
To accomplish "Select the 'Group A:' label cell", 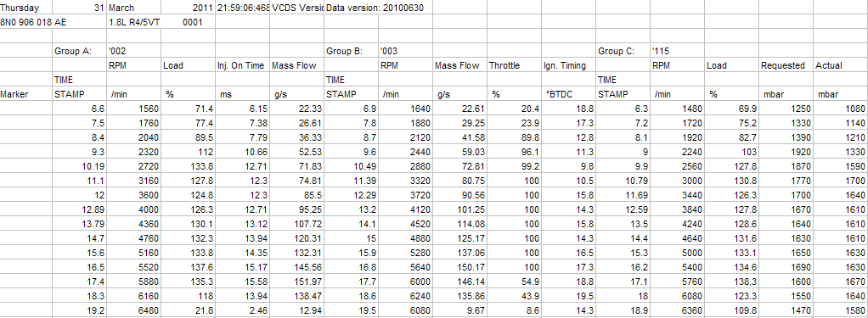I will pos(80,51).
